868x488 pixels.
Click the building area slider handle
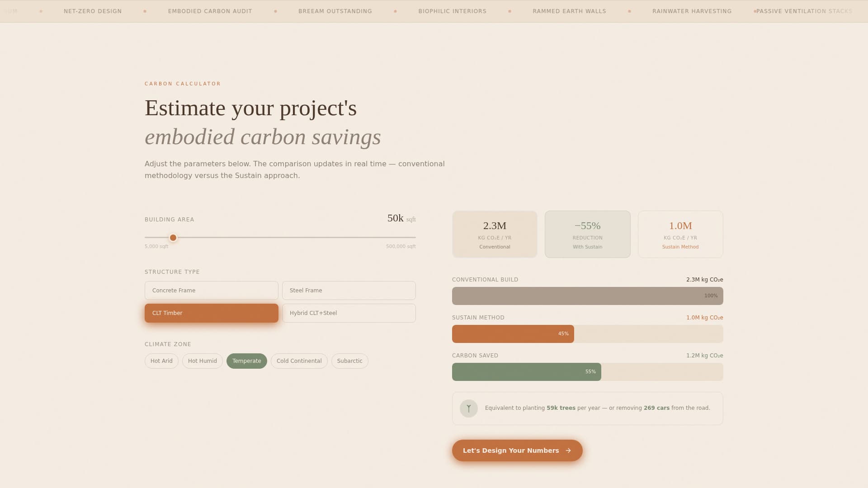coord(173,237)
